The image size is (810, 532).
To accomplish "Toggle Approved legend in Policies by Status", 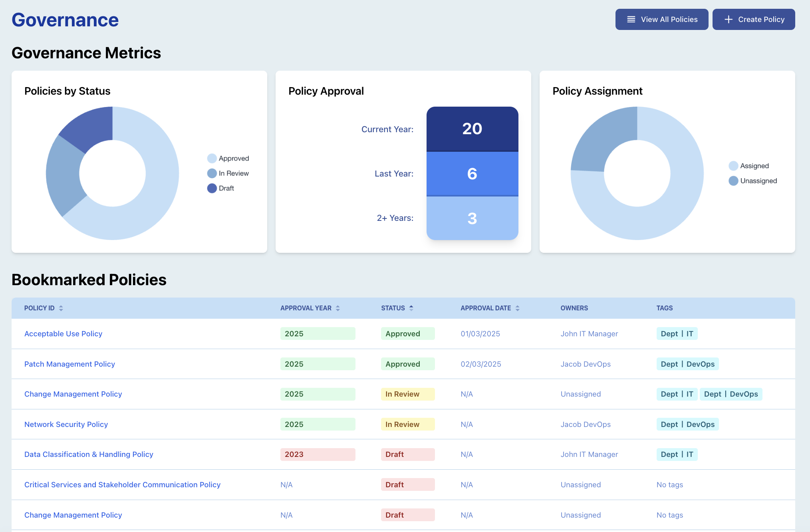I will click(x=228, y=159).
